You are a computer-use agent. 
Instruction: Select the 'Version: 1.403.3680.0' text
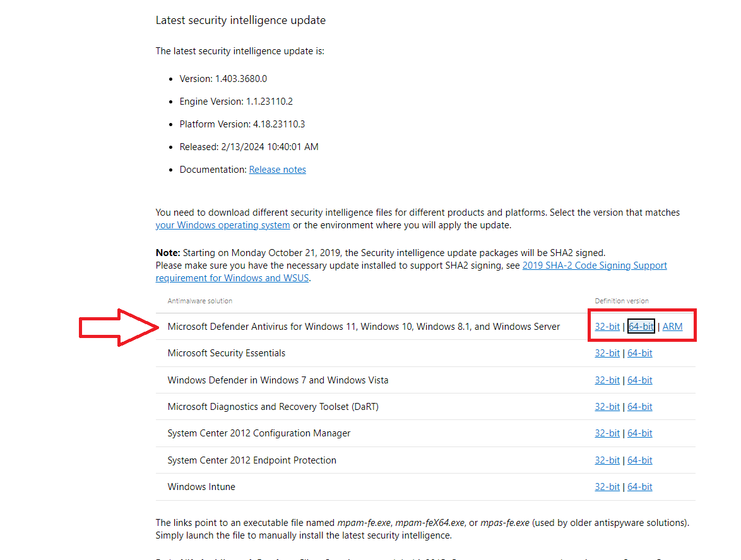point(223,79)
